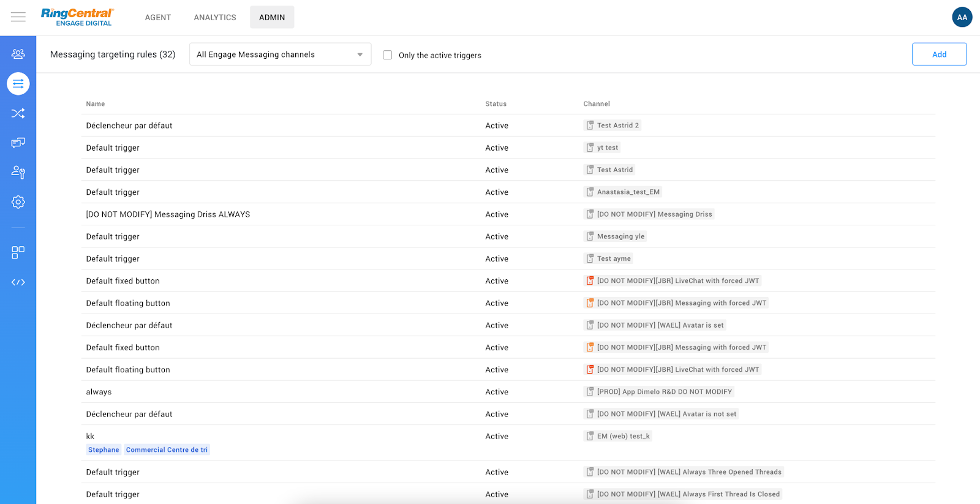980x504 pixels.
Task: Open the rule named kk
Action: 90,436
